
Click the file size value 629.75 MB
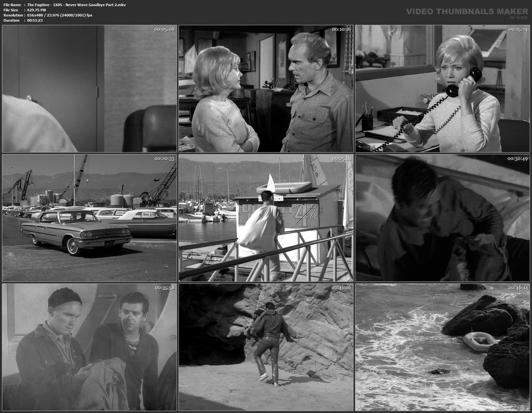(37, 10)
